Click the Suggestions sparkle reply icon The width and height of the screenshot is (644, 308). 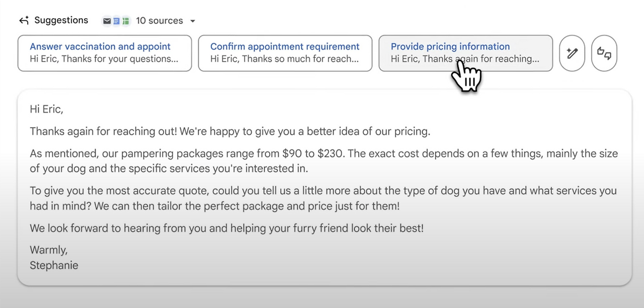(x=24, y=21)
